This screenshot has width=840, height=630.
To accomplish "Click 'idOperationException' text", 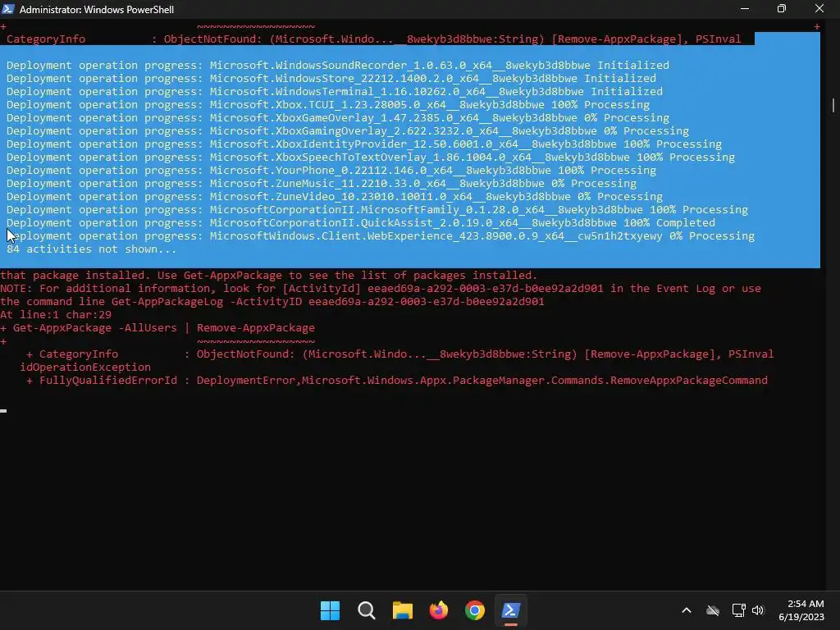I will click(x=85, y=367).
